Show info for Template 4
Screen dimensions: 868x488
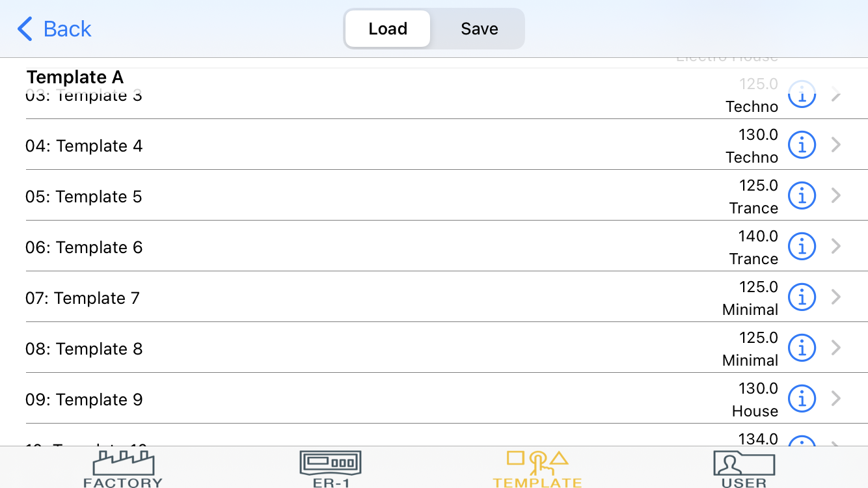coord(802,145)
